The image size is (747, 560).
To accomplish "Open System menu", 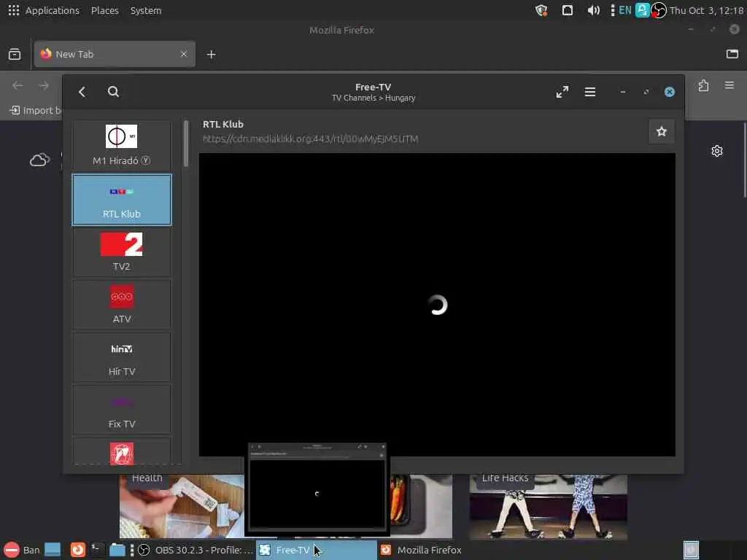I will click(x=146, y=10).
